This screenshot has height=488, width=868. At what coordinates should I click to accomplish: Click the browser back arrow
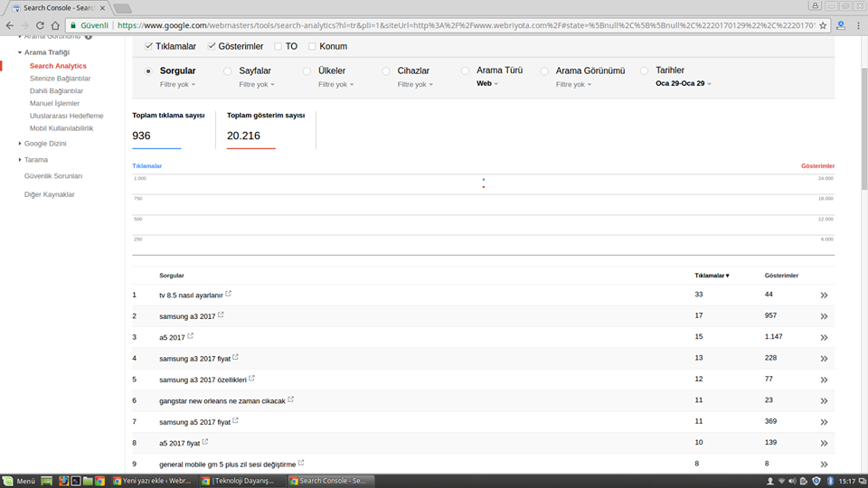[x=9, y=25]
